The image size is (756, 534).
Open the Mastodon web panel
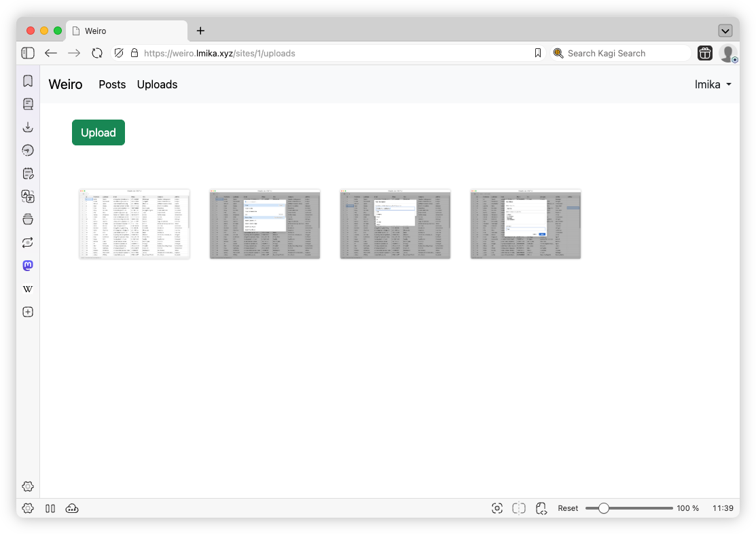coord(28,266)
